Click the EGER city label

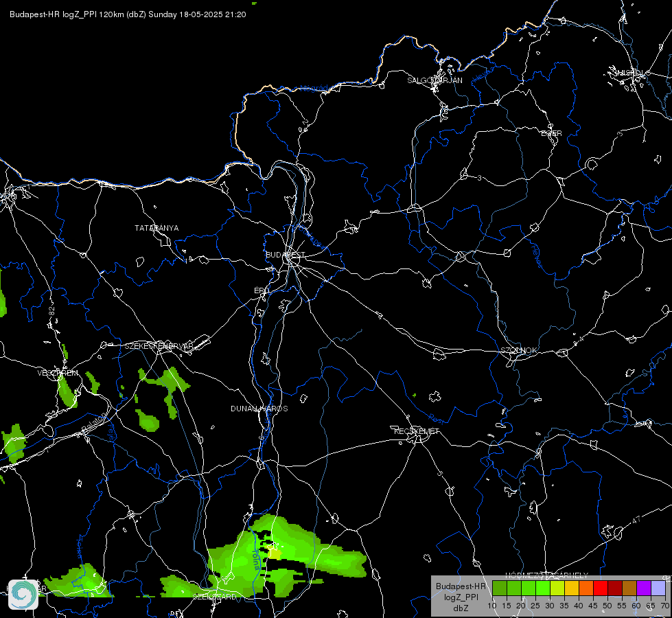552,133
